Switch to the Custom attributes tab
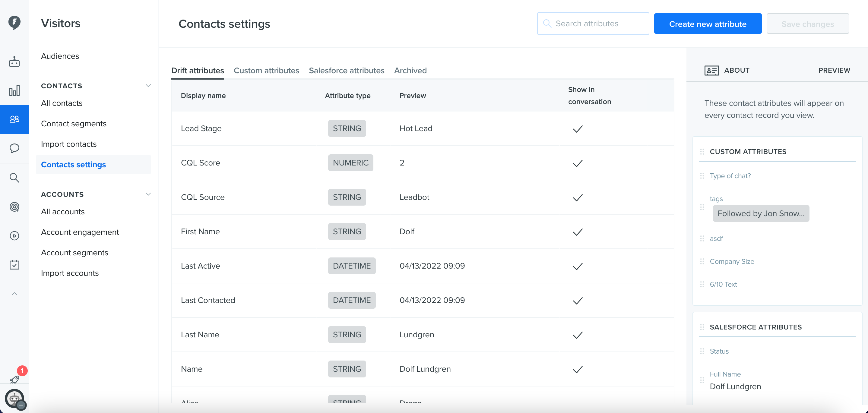Image resolution: width=868 pixels, height=413 pixels. pos(266,71)
